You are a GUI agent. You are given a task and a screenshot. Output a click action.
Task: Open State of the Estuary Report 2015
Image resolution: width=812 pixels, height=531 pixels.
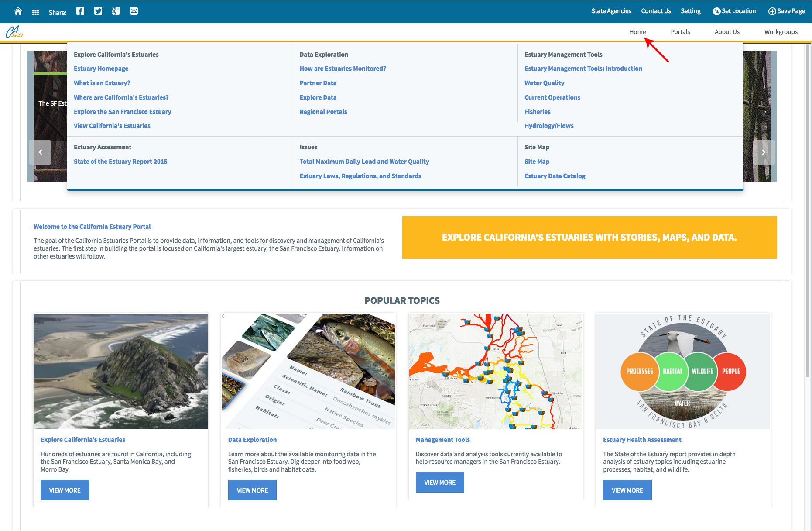point(120,162)
